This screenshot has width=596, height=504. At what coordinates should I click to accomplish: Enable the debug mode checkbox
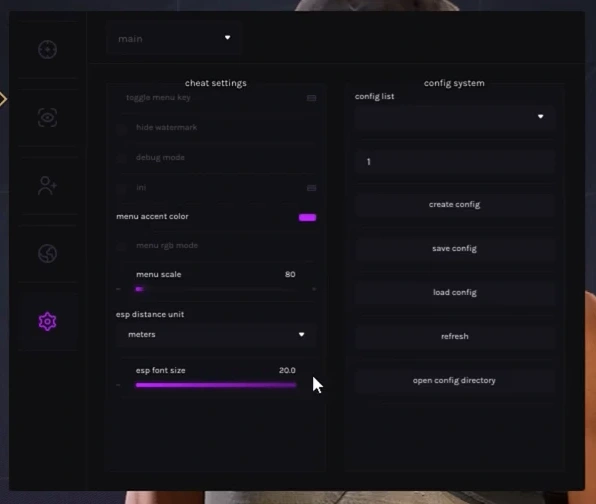pyautogui.click(x=121, y=158)
